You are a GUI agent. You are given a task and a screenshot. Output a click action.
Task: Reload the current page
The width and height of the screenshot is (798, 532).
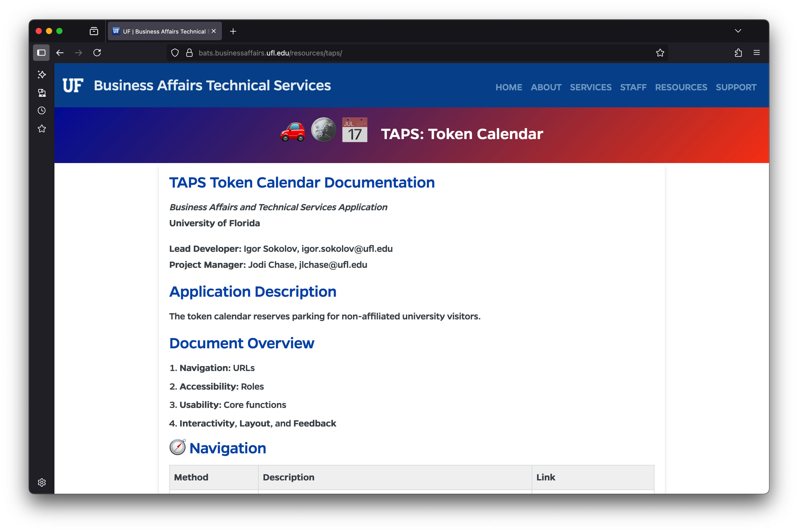(97, 53)
